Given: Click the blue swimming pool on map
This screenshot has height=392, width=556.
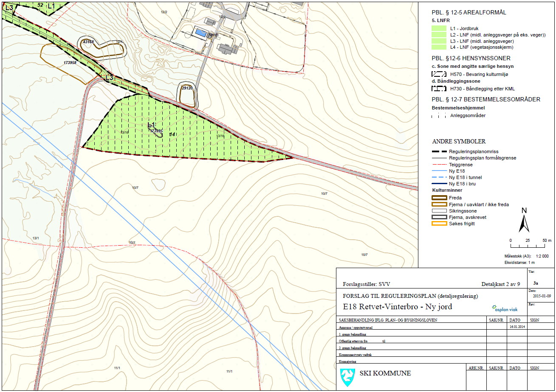Looking at the screenshot, I should point(200,33).
